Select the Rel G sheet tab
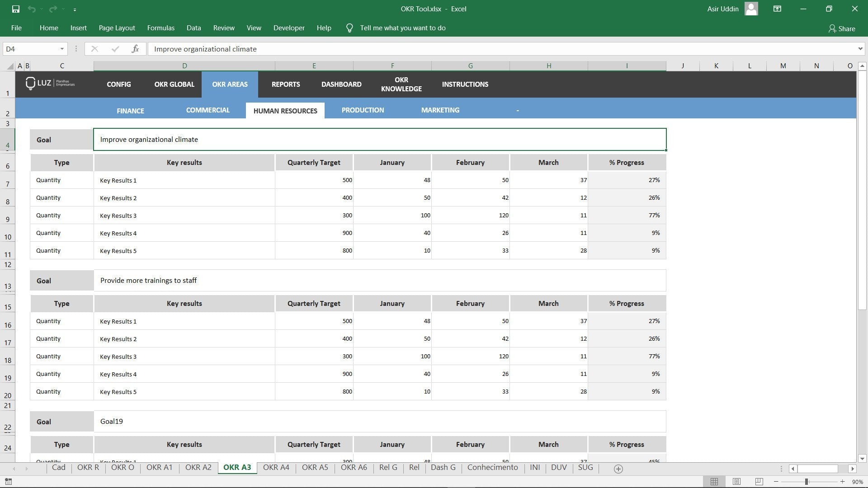Image resolution: width=868 pixels, height=488 pixels. (387, 468)
